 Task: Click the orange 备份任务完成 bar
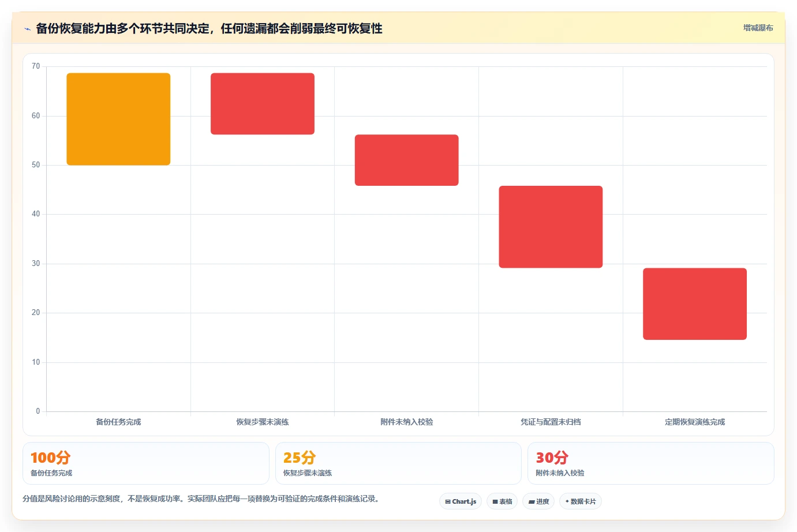[118, 119]
